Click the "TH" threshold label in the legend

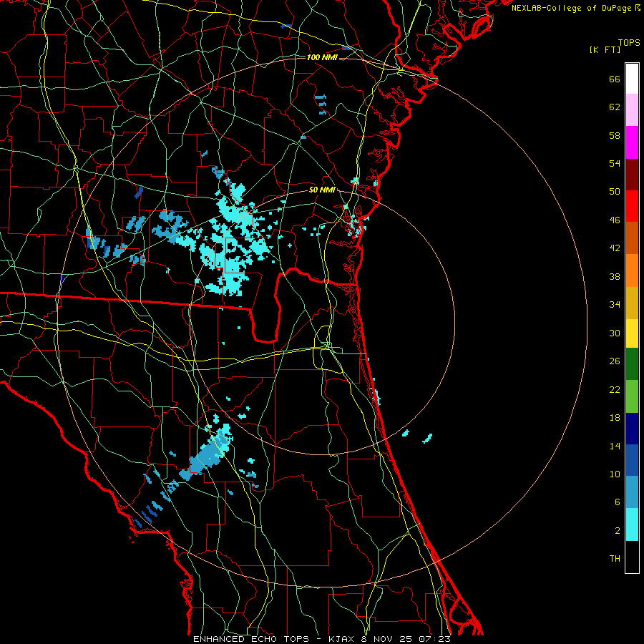615,559
